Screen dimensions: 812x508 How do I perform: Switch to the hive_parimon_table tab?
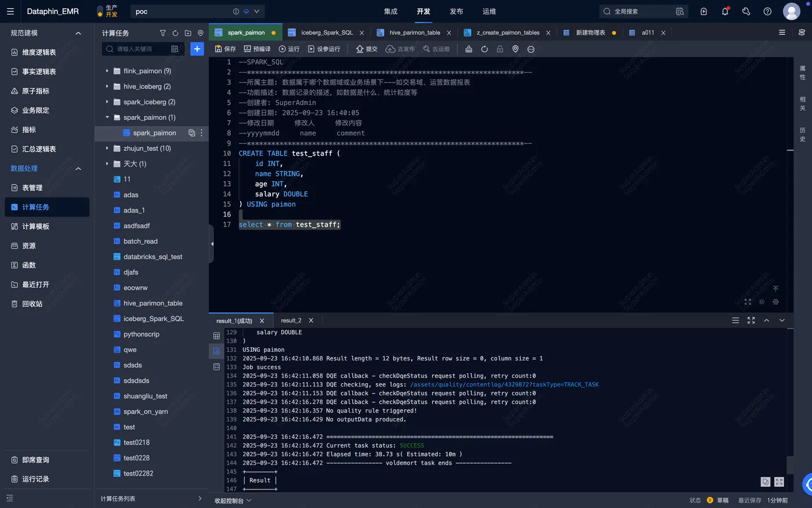click(414, 33)
